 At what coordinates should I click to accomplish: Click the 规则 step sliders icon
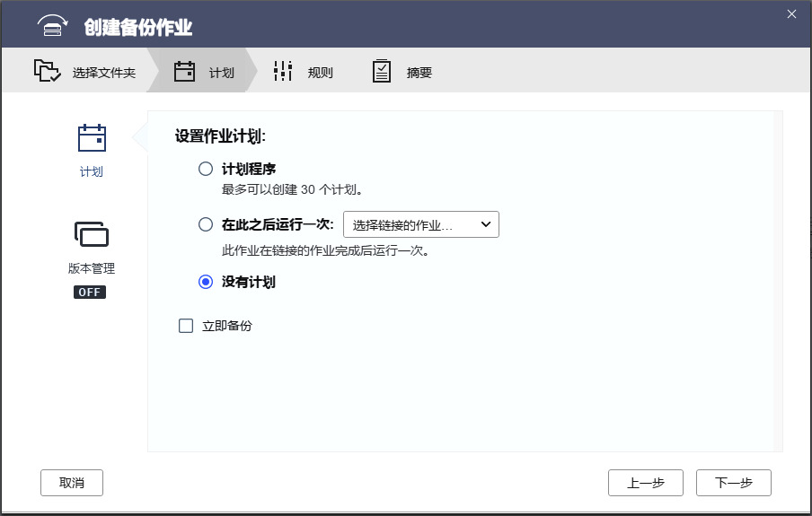point(283,71)
